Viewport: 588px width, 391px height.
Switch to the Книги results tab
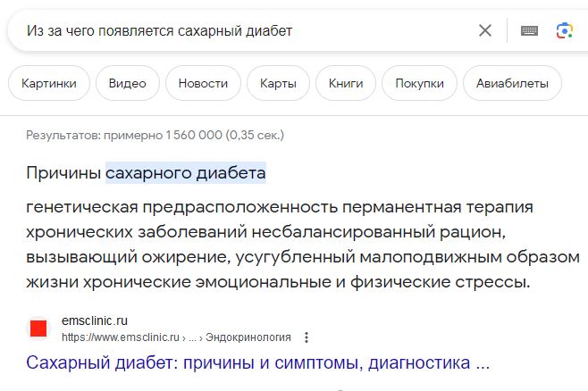pyautogui.click(x=346, y=83)
